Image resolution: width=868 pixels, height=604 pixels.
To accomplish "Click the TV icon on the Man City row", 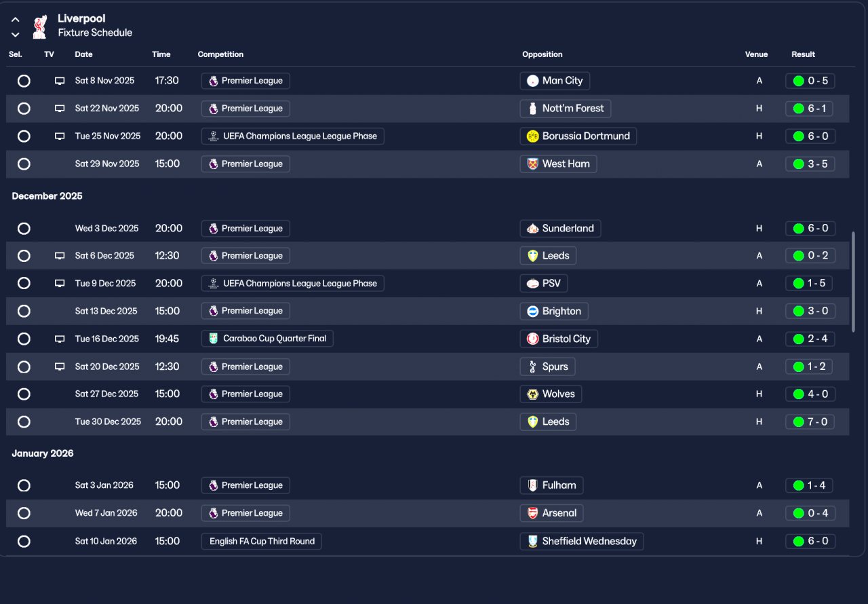I will coord(60,81).
